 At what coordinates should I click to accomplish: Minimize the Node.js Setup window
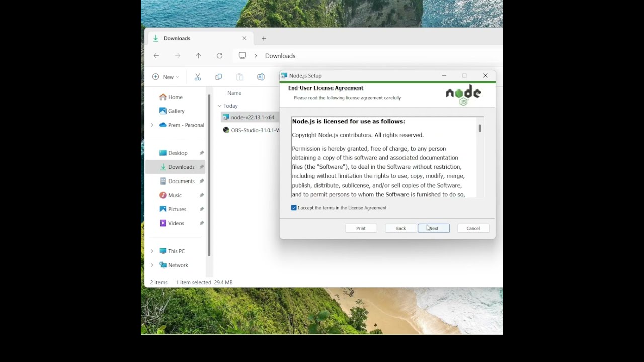[444, 76]
